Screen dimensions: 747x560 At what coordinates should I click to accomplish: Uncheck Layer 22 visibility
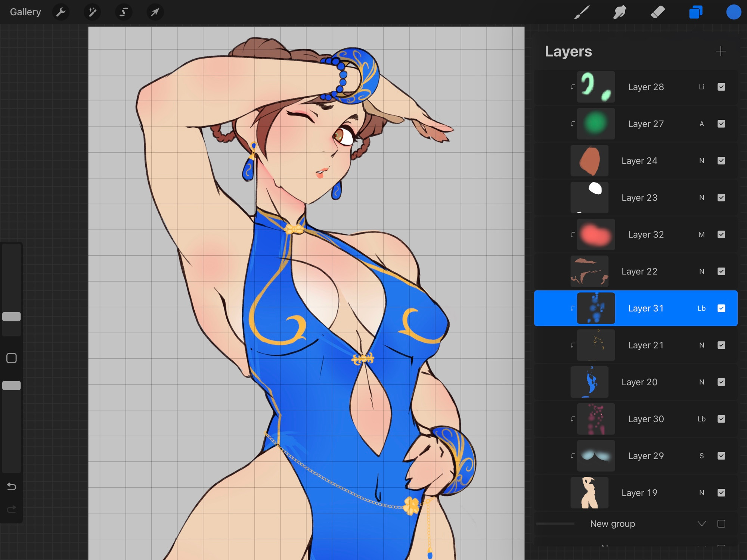(721, 271)
